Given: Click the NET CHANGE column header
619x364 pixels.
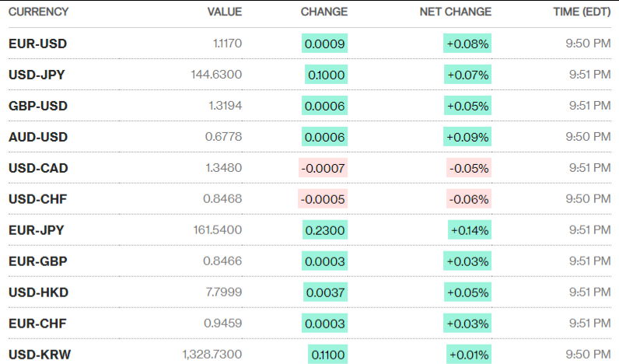Looking at the screenshot, I should (455, 12).
